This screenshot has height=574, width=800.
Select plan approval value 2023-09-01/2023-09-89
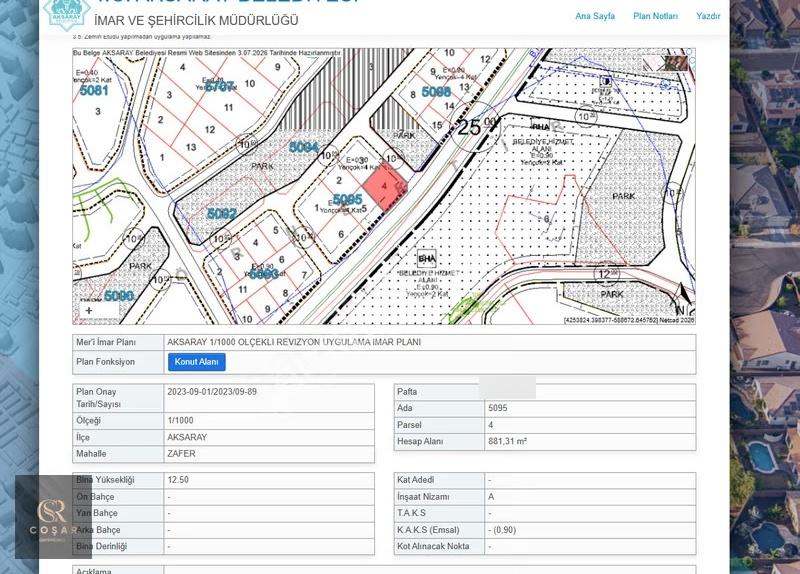212,392
